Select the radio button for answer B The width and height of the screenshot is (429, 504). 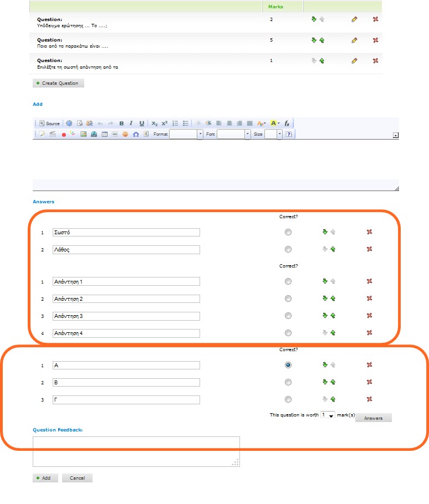288,382
